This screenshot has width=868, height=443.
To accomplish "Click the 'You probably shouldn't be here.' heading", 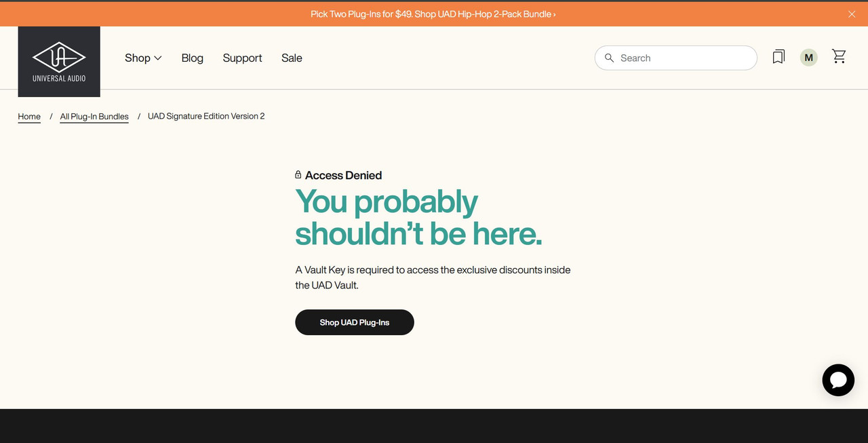I will [x=419, y=217].
